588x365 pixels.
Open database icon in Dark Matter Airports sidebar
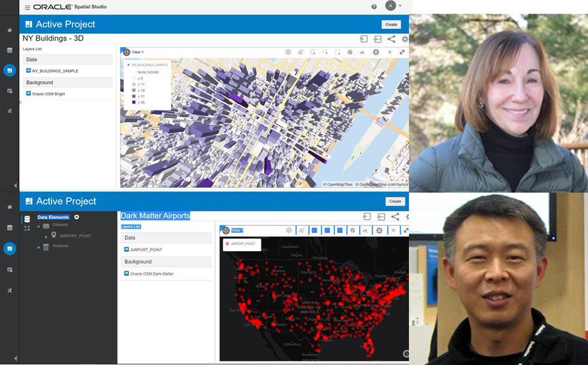(10, 228)
